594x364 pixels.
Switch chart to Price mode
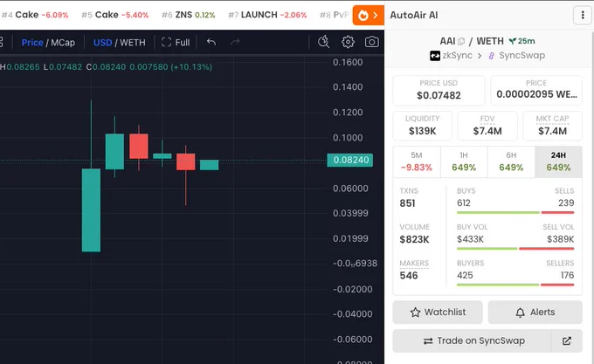32,43
